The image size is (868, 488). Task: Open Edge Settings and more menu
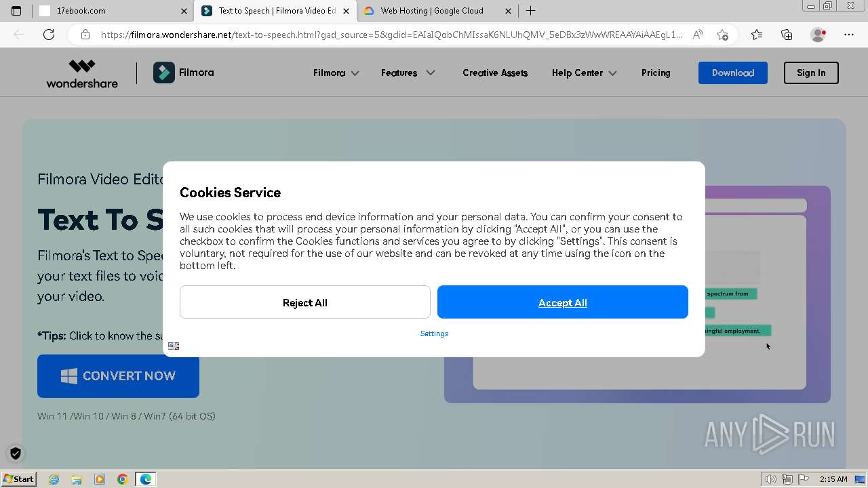pos(849,35)
